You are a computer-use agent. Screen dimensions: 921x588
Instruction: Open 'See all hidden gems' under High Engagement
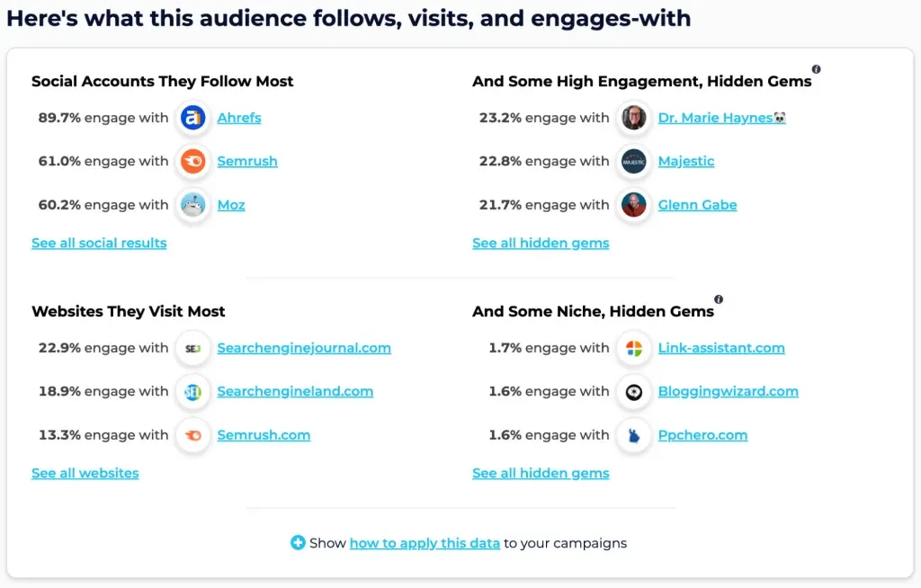point(541,243)
